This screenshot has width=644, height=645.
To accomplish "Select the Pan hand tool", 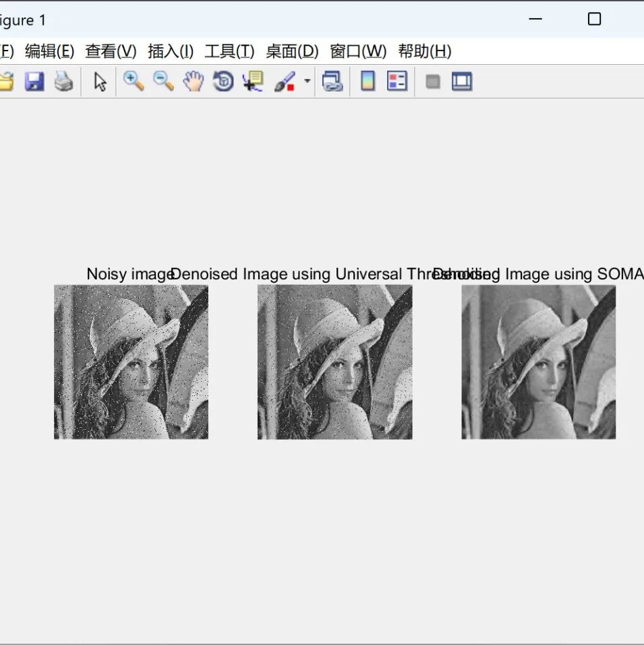I will [194, 81].
